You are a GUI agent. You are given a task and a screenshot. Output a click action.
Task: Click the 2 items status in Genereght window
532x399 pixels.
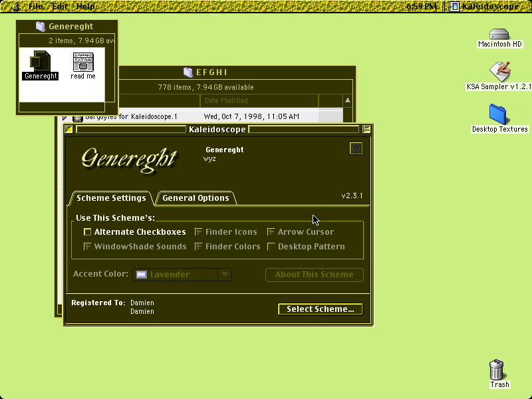click(80, 41)
